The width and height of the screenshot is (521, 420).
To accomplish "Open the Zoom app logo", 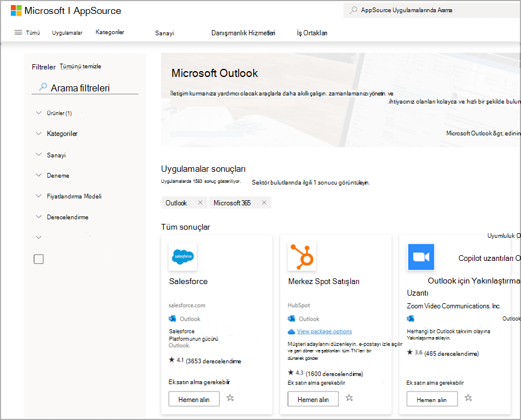I will point(421,257).
